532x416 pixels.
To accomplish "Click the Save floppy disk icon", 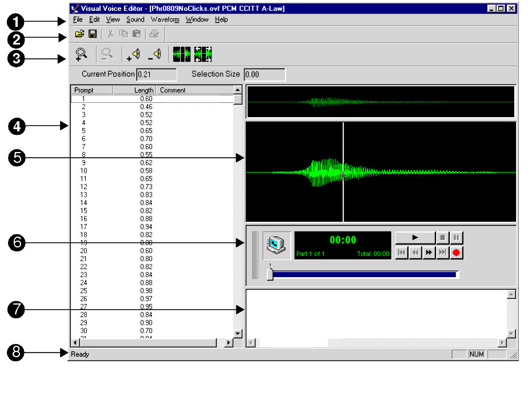I will tap(93, 34).
